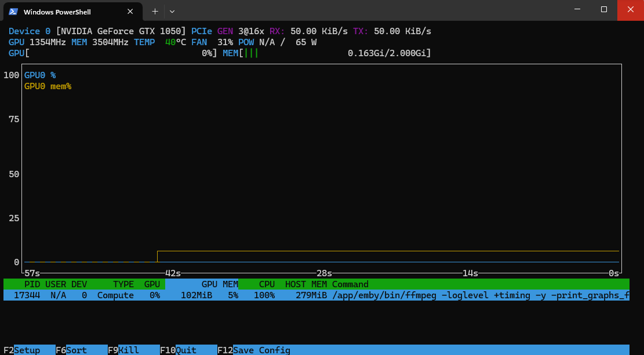
Task: Click the 102MiB GPU memory cell
Action: [197, 295]
